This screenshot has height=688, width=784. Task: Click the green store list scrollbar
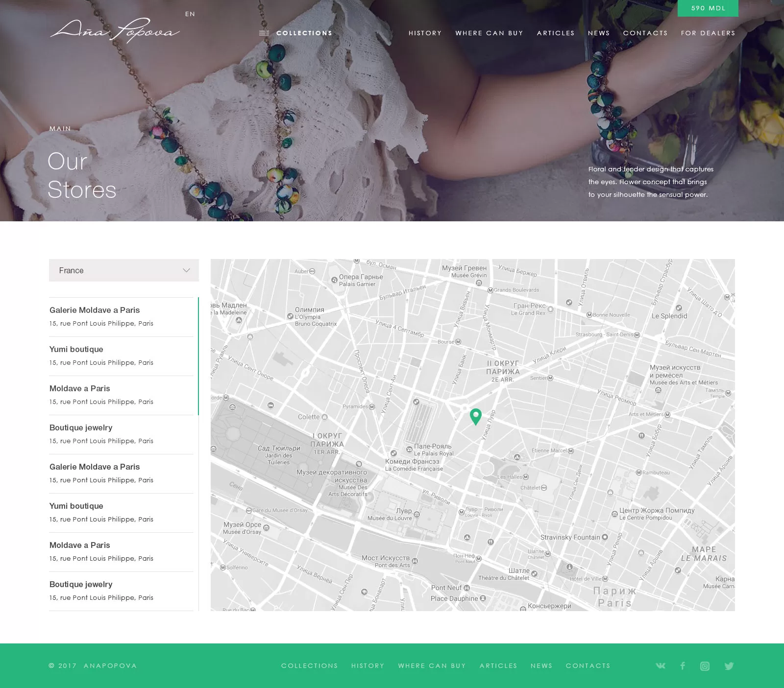198,356
